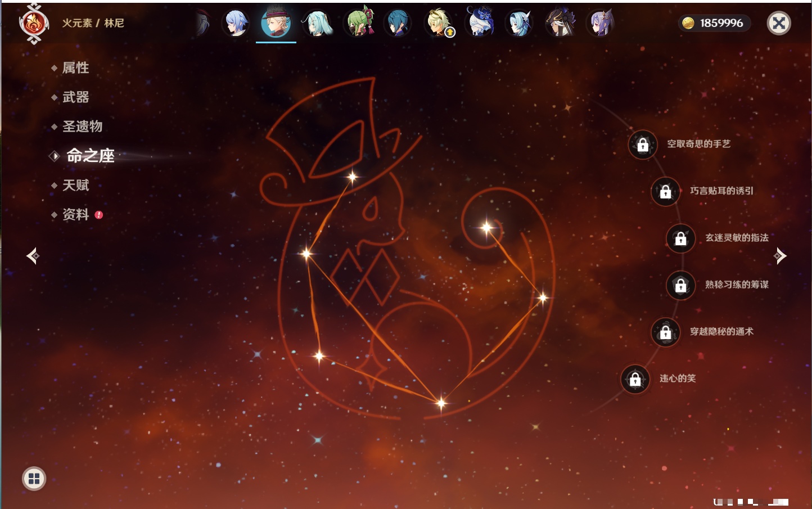Viewport: 812px width, 509px height.
Task: Open the four-square grid menu button
Action: (x=34, y=479)
